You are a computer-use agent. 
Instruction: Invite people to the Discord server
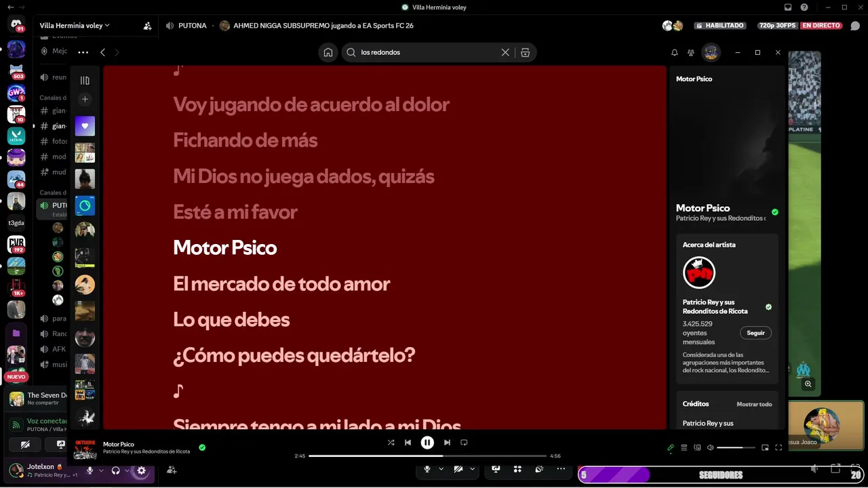point(148,26)
